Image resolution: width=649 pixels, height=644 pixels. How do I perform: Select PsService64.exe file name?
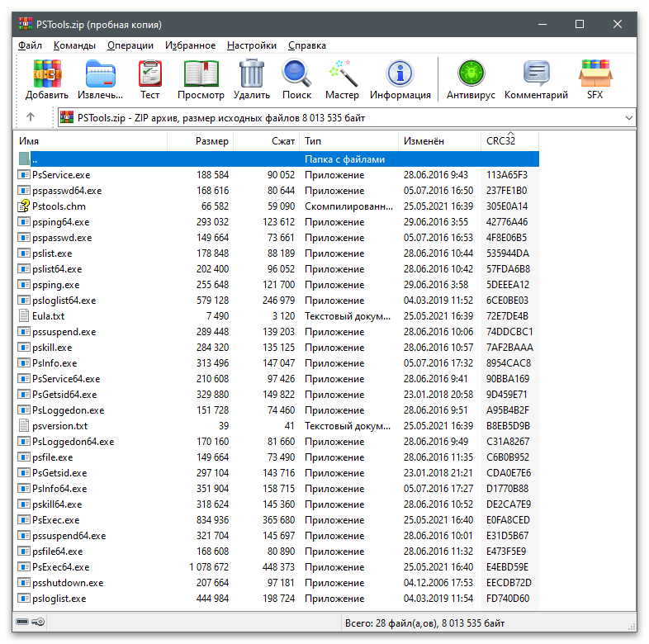click(x=66, y=379)
